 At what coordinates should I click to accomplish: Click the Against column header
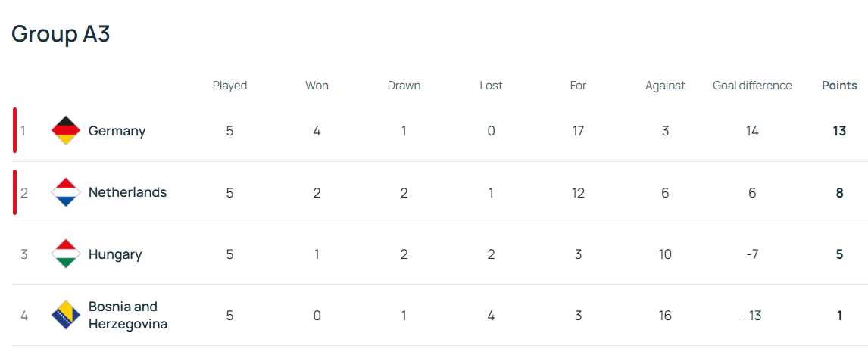[665, 86]
